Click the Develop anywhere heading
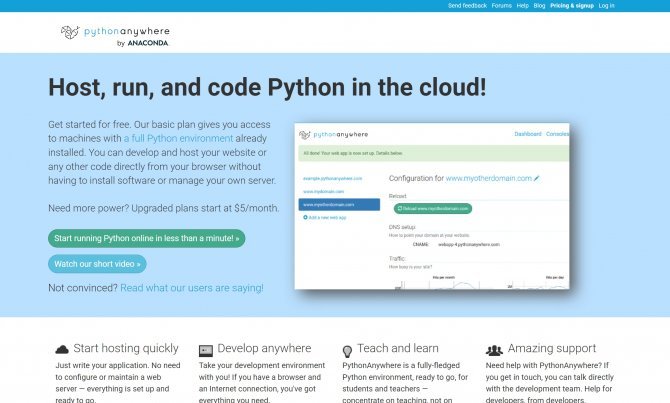The image size is (670, 403). coord(264,348)
